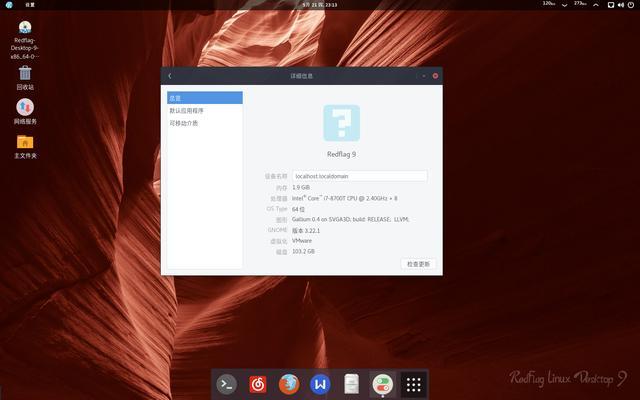640x400 pixels.
Task: Select 总览 in the sidebar
Action: point(204,98)
